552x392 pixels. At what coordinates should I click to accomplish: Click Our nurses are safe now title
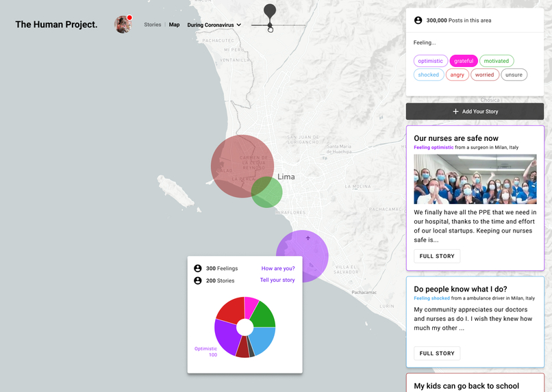456,138
